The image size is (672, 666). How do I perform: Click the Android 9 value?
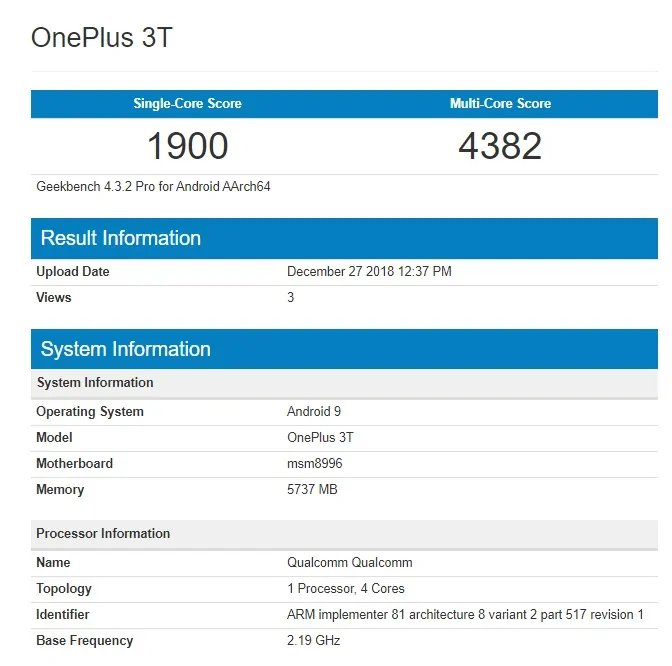click(314, 412)
